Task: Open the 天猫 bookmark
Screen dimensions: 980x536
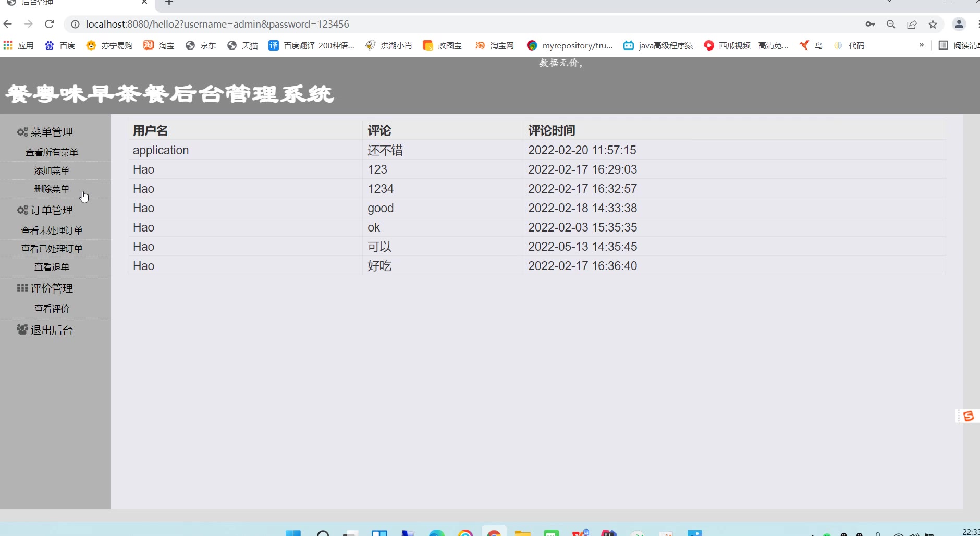Action: point(242,45)
